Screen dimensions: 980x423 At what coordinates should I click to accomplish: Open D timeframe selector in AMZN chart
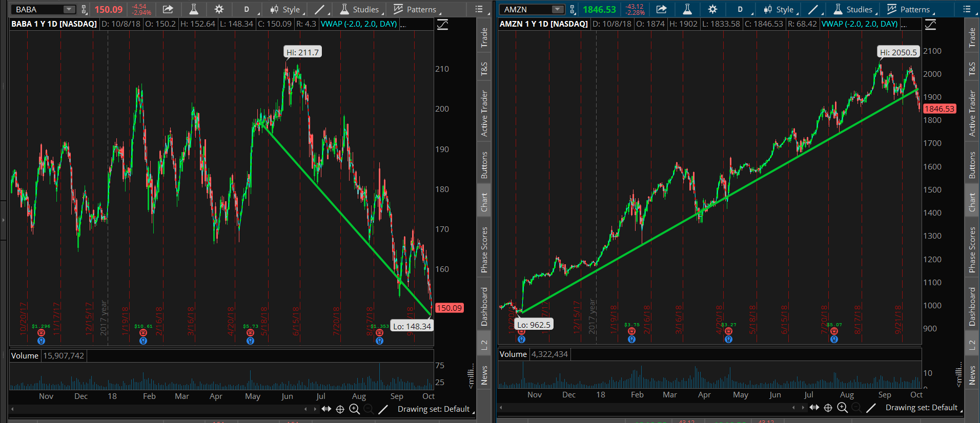pyautogui.click(x=740, y=9)
